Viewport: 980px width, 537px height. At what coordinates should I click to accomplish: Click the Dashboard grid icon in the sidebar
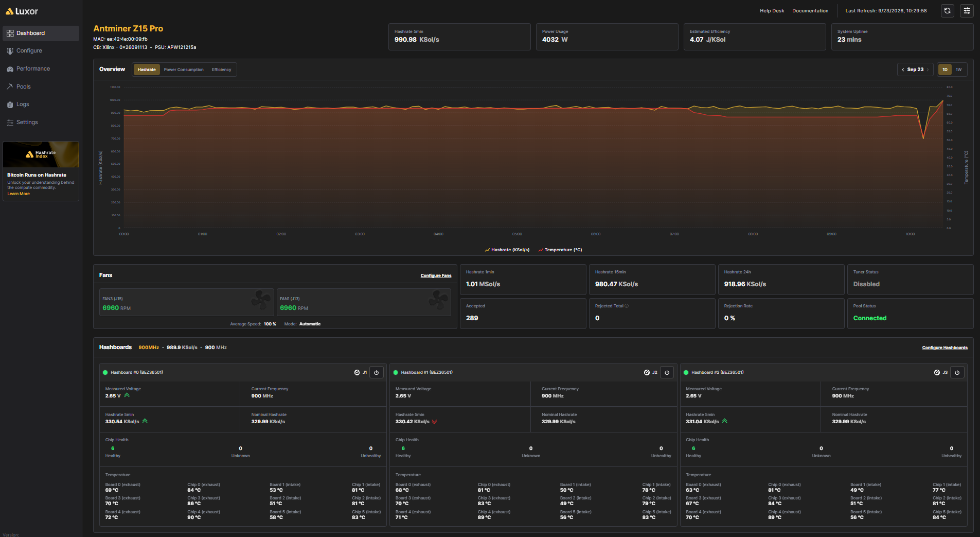point(10,33)
